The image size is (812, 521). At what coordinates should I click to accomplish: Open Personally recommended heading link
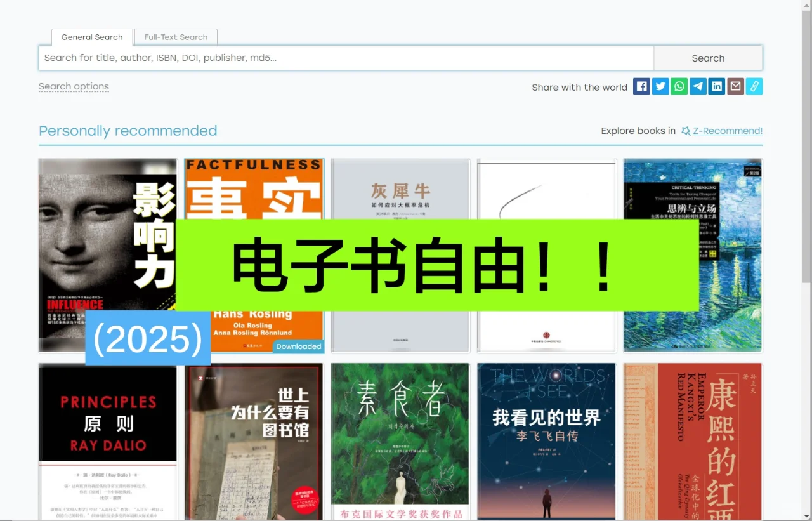tap(128, 131)
